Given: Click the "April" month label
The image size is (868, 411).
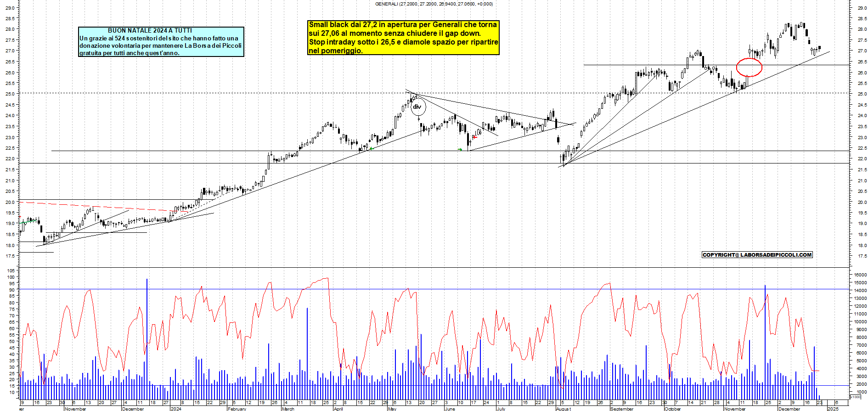Looking at the screenshot, I should [x=338, y=409].
